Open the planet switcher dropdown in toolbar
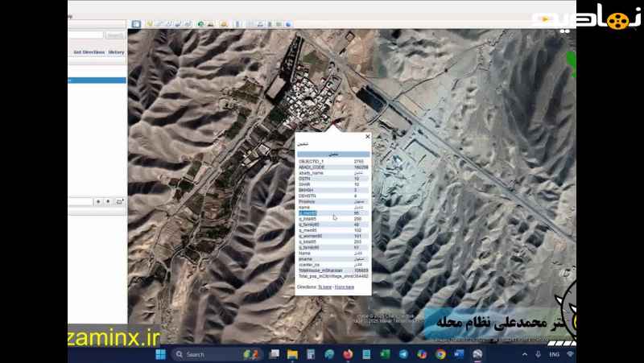 tap(224, 24)
